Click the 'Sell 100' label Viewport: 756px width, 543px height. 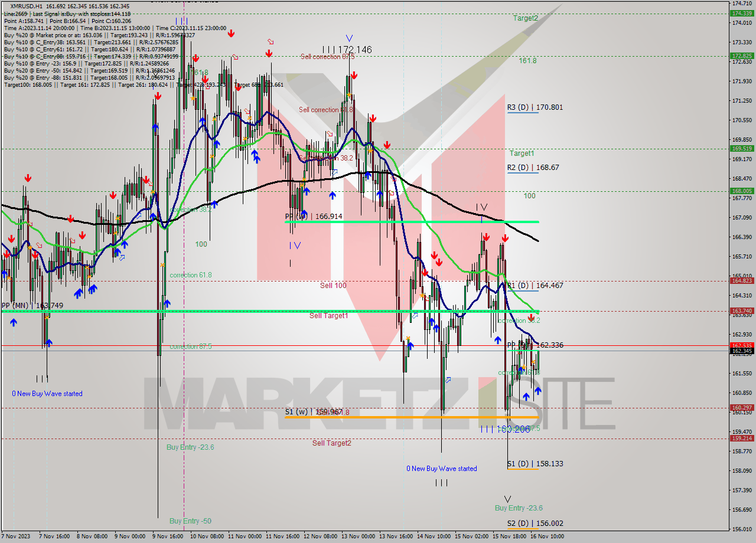click(333, 286)
